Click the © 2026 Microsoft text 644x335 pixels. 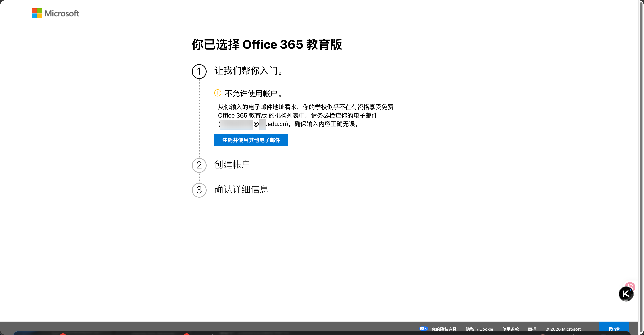(563, 329)
